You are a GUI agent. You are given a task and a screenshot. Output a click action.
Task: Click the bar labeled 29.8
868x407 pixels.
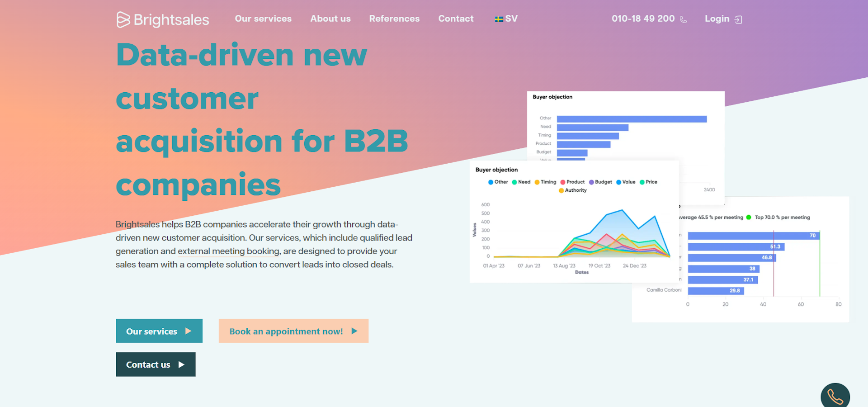(x=716, y=291)
